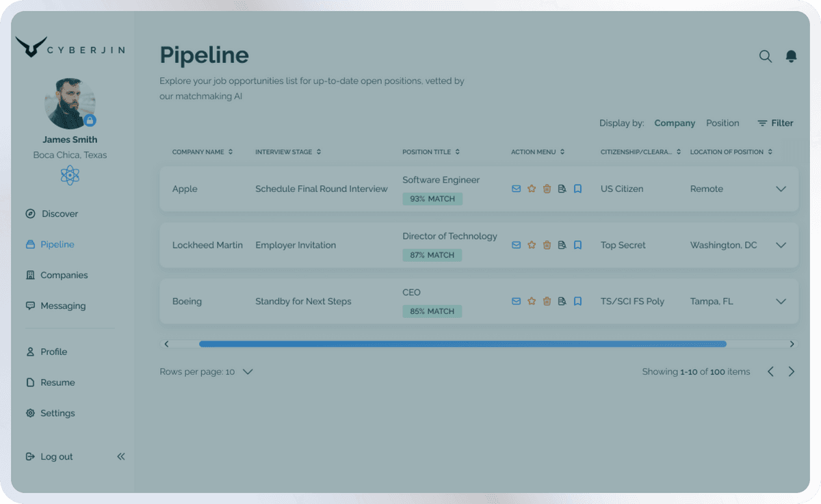
Task: Sort by the Company Name column
Action: coord(203,152)
